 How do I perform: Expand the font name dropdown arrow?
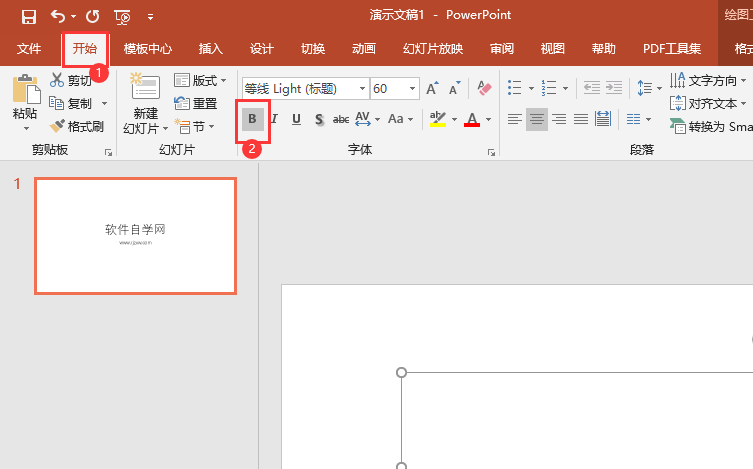[363, 88]
